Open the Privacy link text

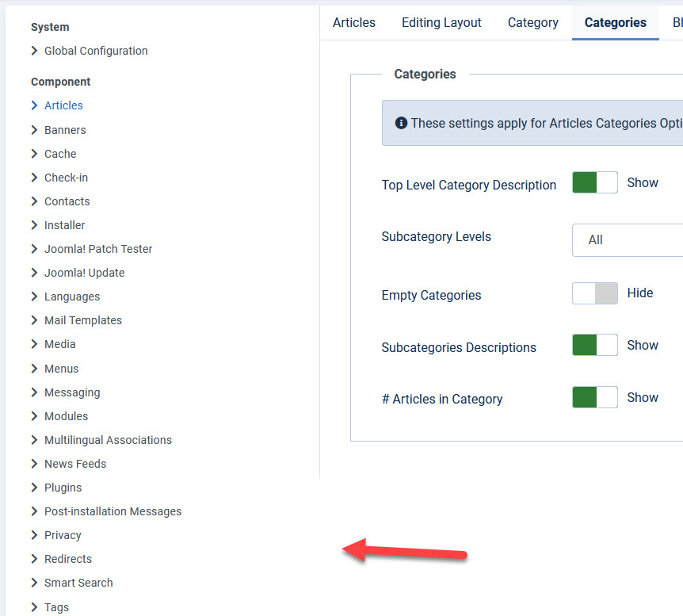[x=63, y=535]
